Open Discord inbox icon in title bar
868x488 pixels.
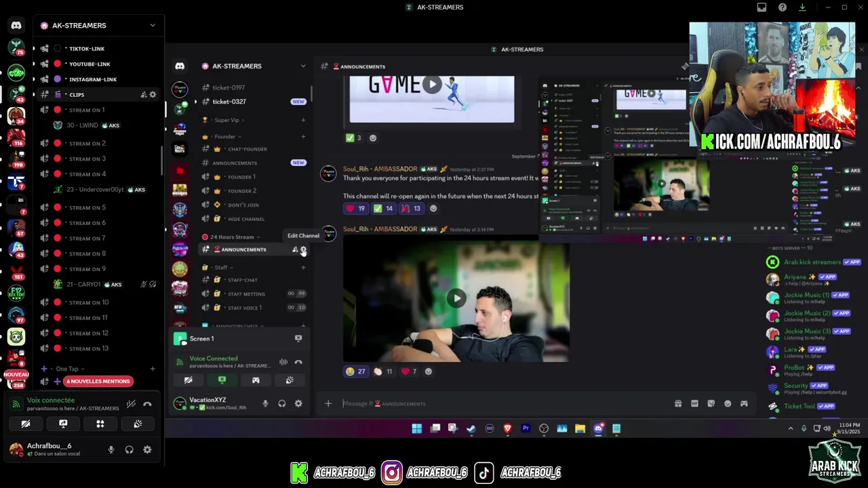coord(762,7)
